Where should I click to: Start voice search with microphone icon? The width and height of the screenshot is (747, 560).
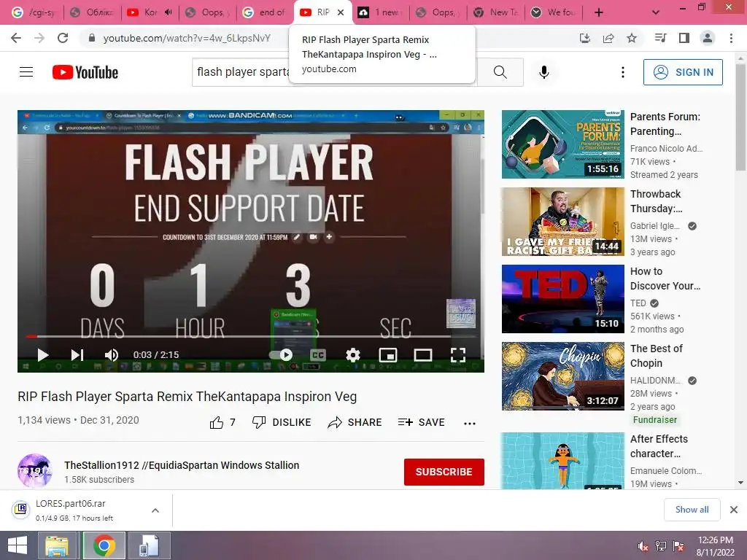pyautogui.click(x=544, y=72)
